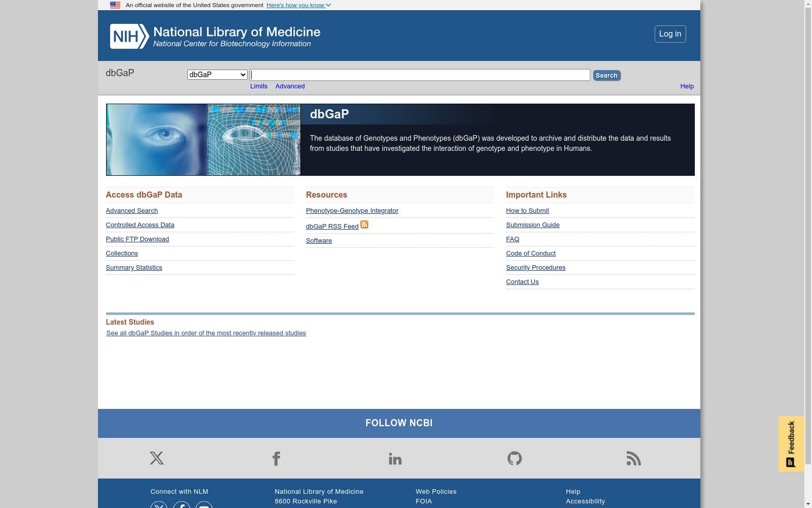Open the dbGaP database dropdown
Screen dimensions: 812x508
[x=217, y=75]
